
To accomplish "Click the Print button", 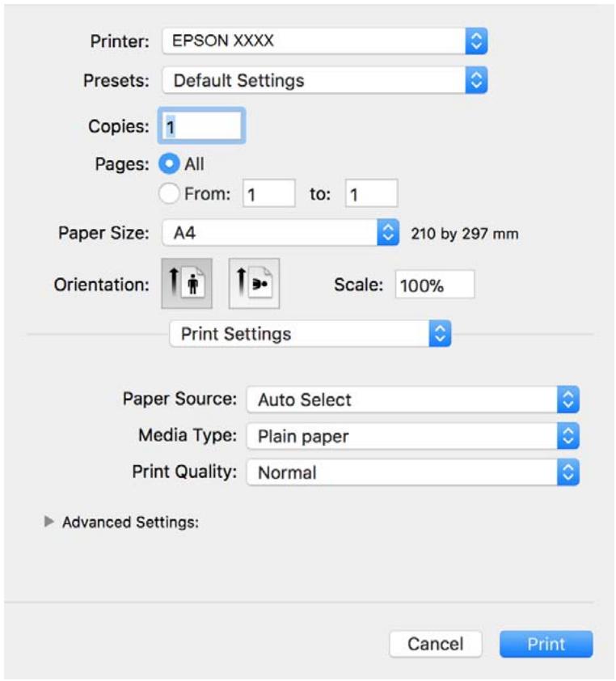I will 546,644.
